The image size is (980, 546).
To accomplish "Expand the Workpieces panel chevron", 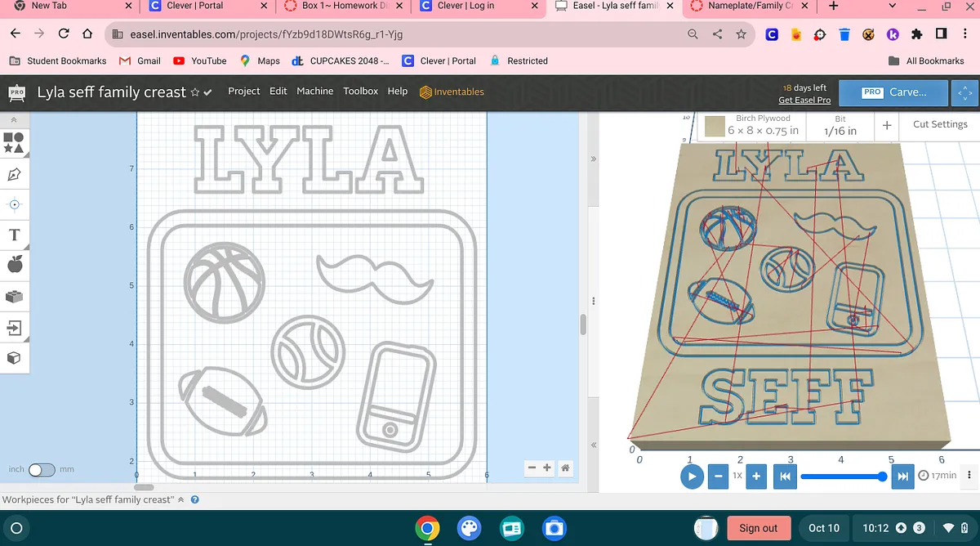I will [181, 499].
